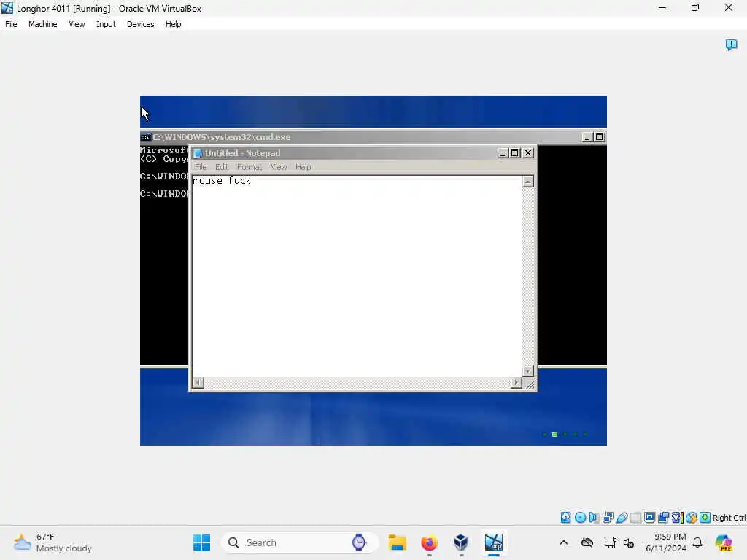Open Firefox from the taskbar
The width and height of the screenshot is (747, 560).
click(429, 542)
